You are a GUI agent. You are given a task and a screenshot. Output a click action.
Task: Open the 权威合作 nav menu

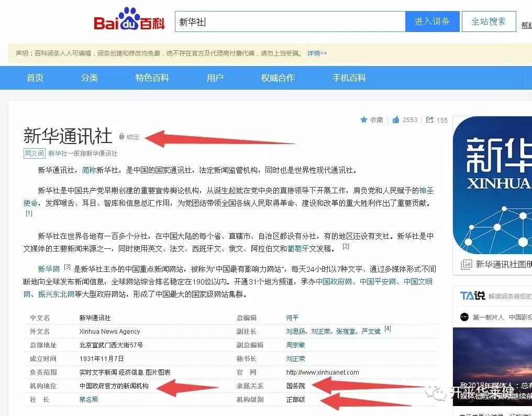pyautogui.click(x=278, y=78)
